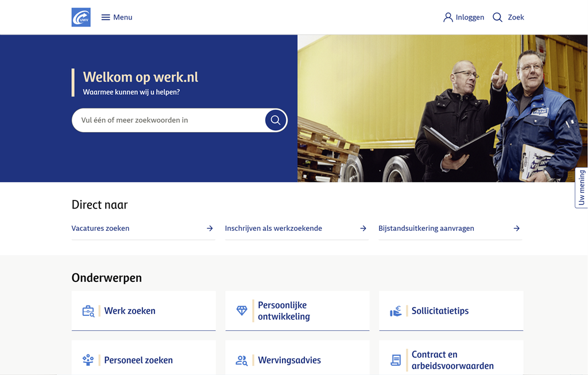588x375 pixels.
Task: Open the Bijstandsuitkering aanvragen link
Action: point(426,228)
